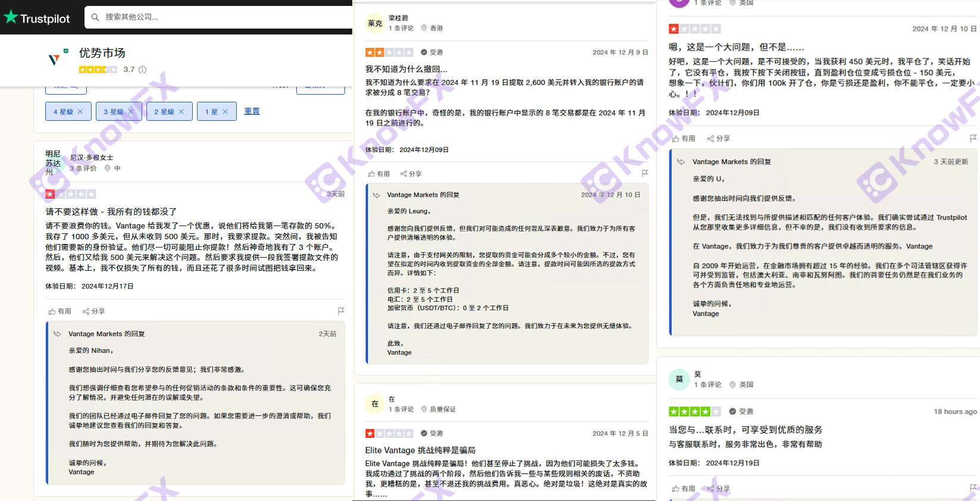Toggle off the 3 星级 filter chip
The width and height of the screenshot is (980, 501).
pyautogui.click(x=118, y=111)
